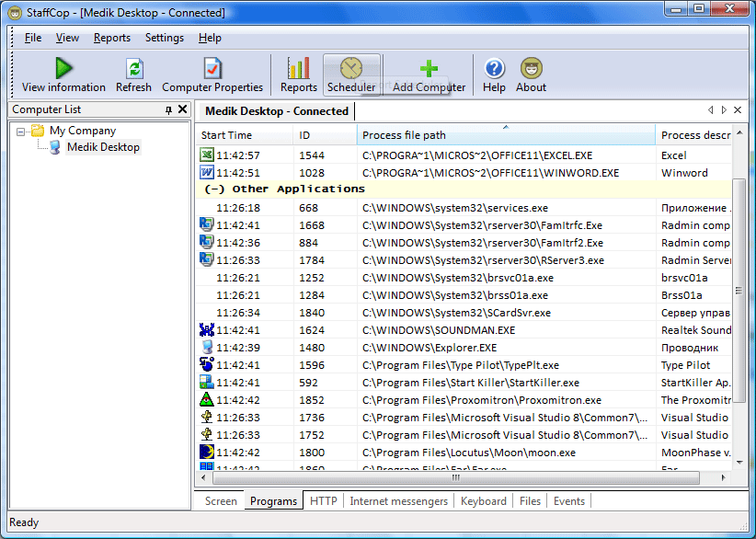This screenshot has height=539, width=756.
Task: Click the Explorer.EXE process icon
Action: pos(207,347)
